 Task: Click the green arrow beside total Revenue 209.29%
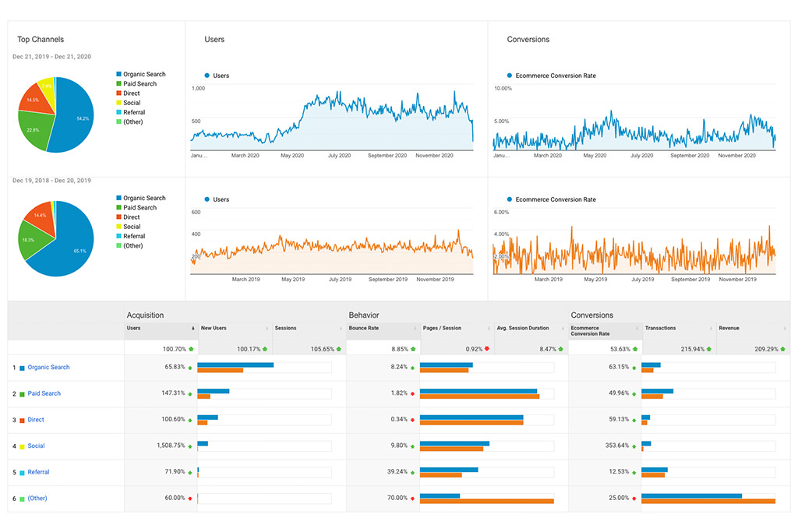pos(783,349)
